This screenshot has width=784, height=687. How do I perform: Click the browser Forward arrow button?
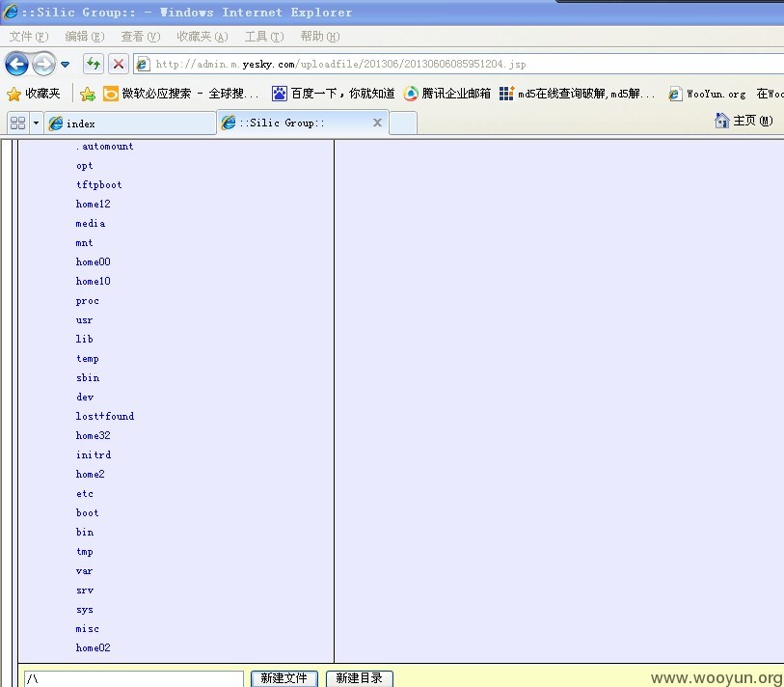coord(44,64)
